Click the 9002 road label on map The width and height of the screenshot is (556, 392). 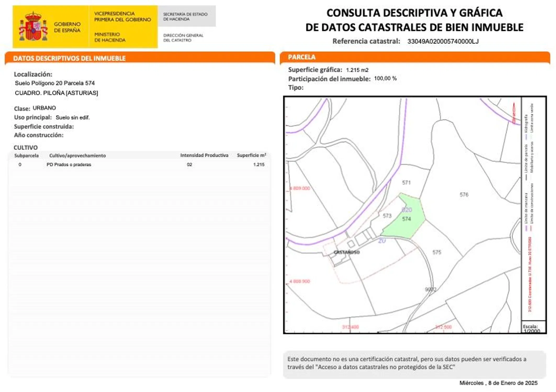[x=430, y=289]
